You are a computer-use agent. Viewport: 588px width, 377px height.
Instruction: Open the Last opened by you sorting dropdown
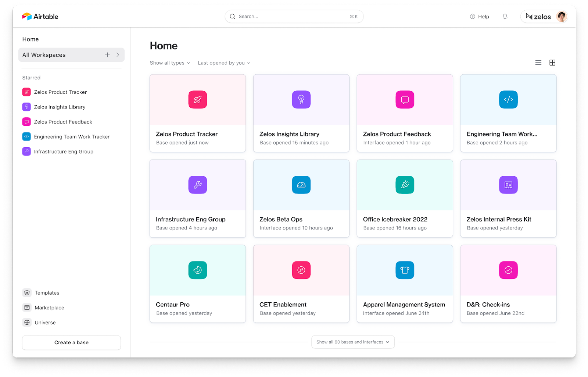click(223, 63)
